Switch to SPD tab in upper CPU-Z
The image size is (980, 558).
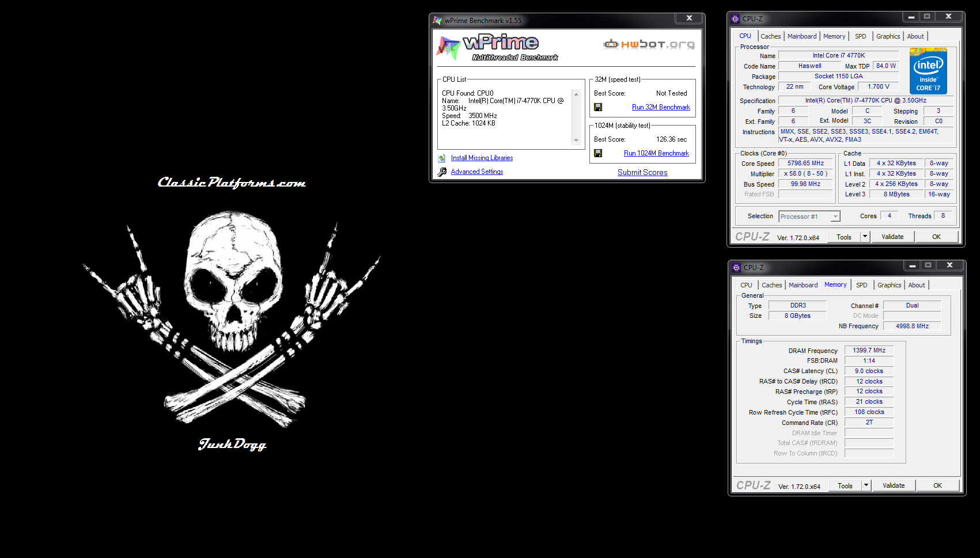point(861,36)
